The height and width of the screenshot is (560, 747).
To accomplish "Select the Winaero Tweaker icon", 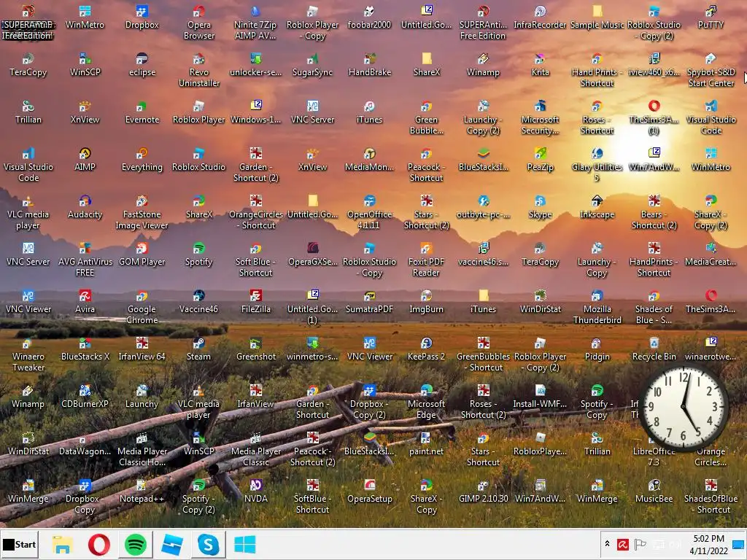I will point(28,354).
